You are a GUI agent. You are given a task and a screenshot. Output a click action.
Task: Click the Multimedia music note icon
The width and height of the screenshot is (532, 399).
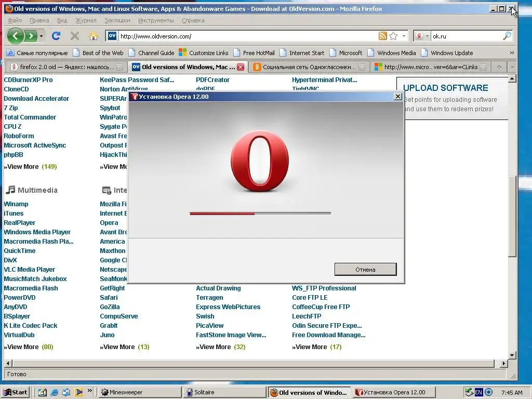pos(10,190)
